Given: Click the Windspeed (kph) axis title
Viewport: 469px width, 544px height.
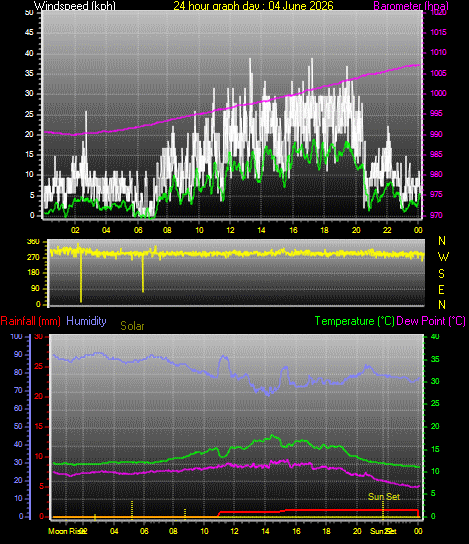Looking at the screenshot, I should click(75, 6).
